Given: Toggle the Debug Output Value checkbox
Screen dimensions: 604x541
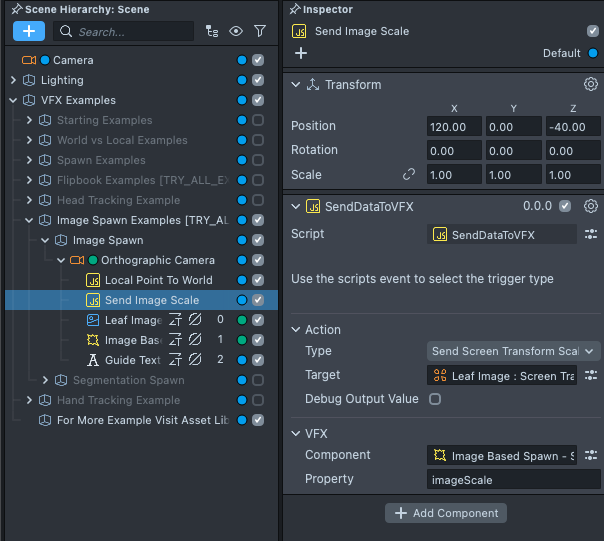Looking at the screenshot, I should coord(435,399).
